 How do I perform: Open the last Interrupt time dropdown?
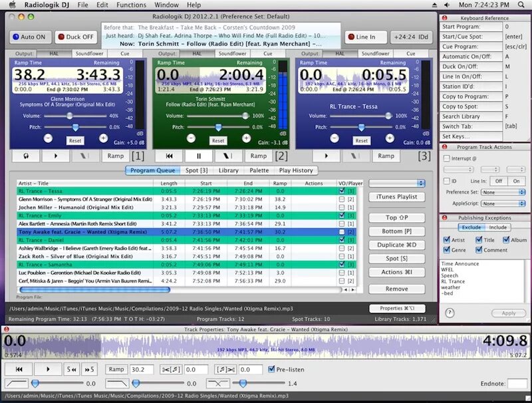coord(516,170)
